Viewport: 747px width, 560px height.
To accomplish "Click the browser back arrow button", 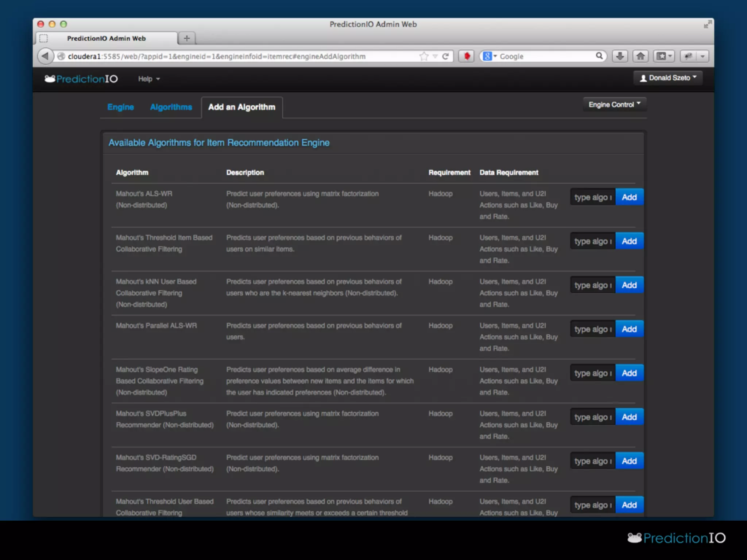I will 45,56.
